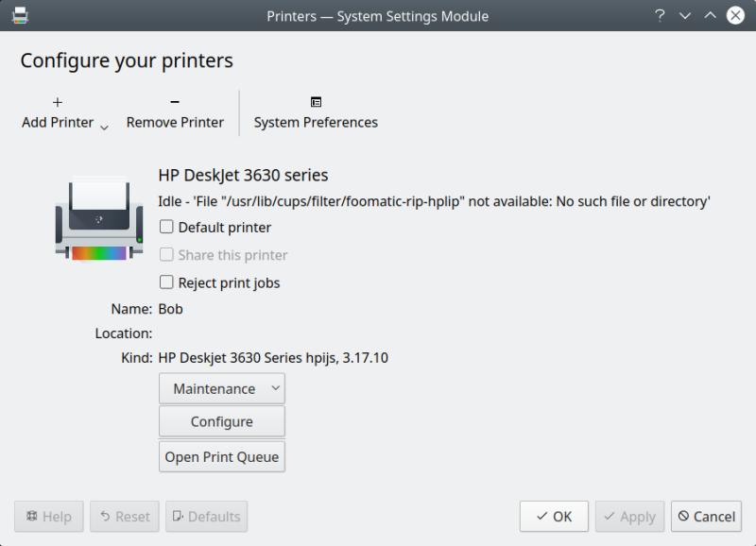Open System Preferences via its toolbar icon
The width and height of the screenshot is (756, 546).
[315, 101]
